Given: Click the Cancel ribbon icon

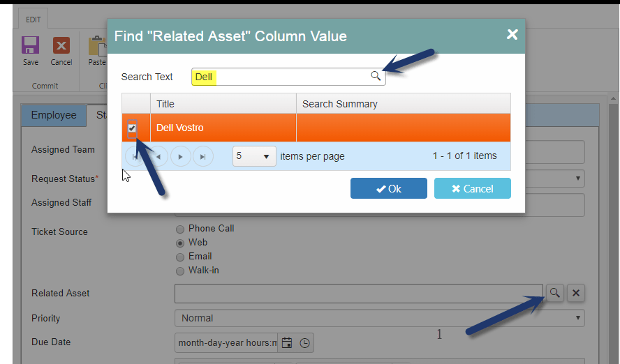Looking at the screenshot, I should click(61, 45).
